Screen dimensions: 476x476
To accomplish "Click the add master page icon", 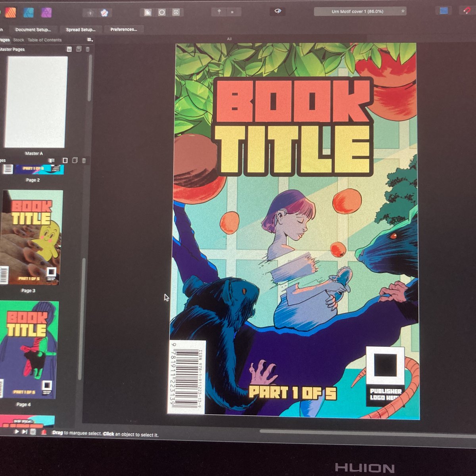I will 69,49.
